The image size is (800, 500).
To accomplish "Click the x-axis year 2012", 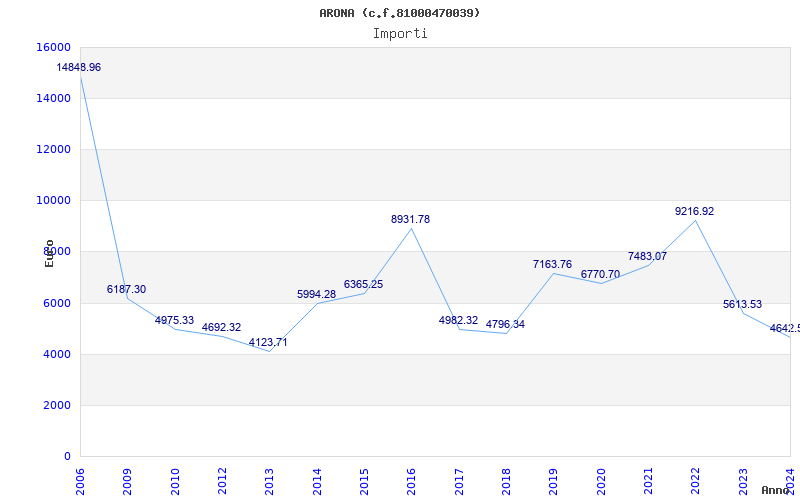I will click(222, 482).
